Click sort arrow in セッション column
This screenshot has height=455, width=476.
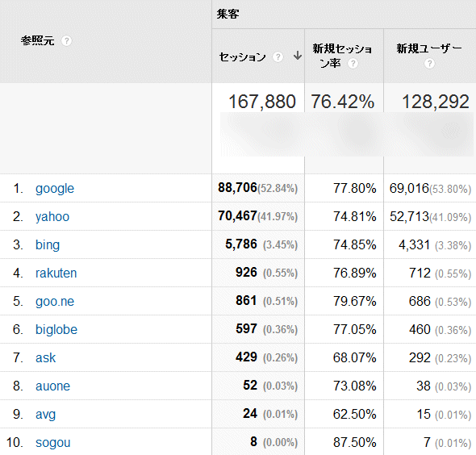(x=298, y=56)
